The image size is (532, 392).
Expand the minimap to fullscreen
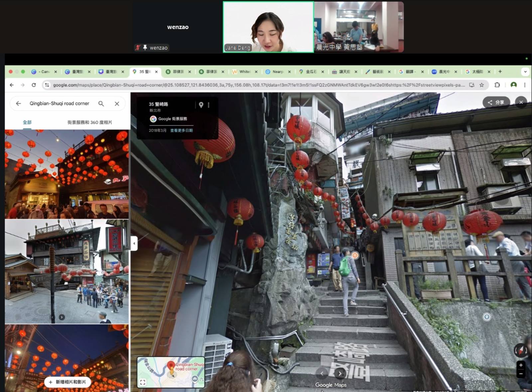point(143,382)
